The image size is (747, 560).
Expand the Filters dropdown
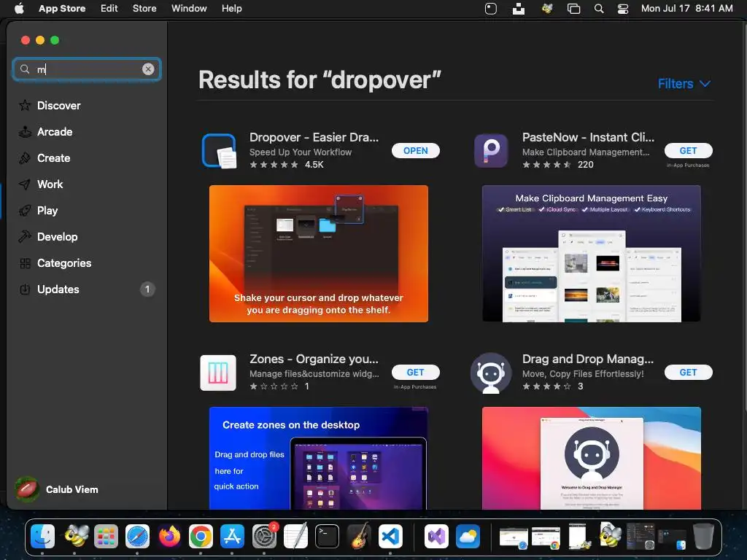click(x=684, y=84)
